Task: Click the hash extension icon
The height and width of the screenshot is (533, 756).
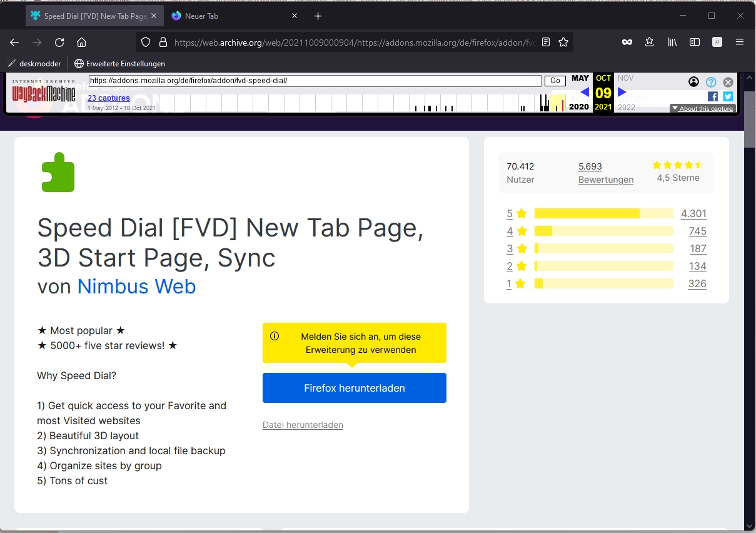Action: point(717,43)
